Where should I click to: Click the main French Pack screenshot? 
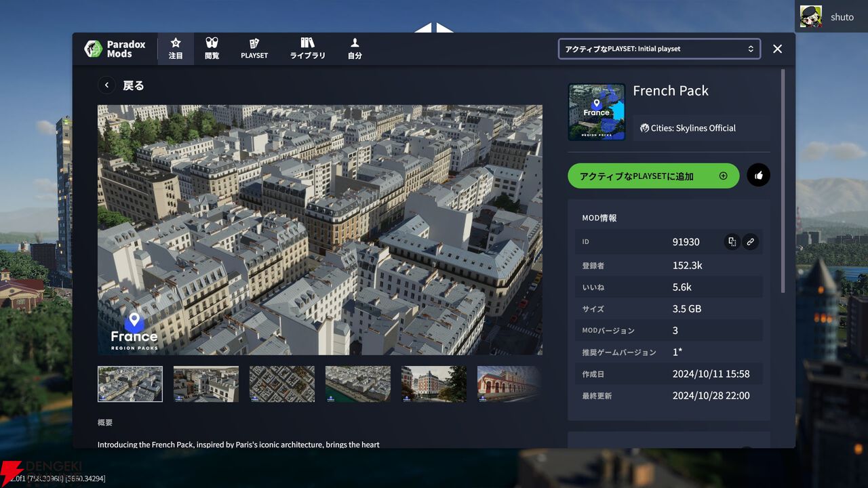click(320, 230)
